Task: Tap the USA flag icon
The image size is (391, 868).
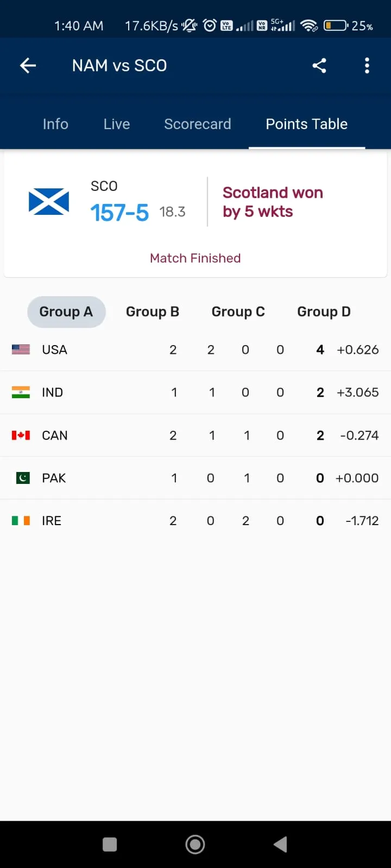Action: point(21,349)
